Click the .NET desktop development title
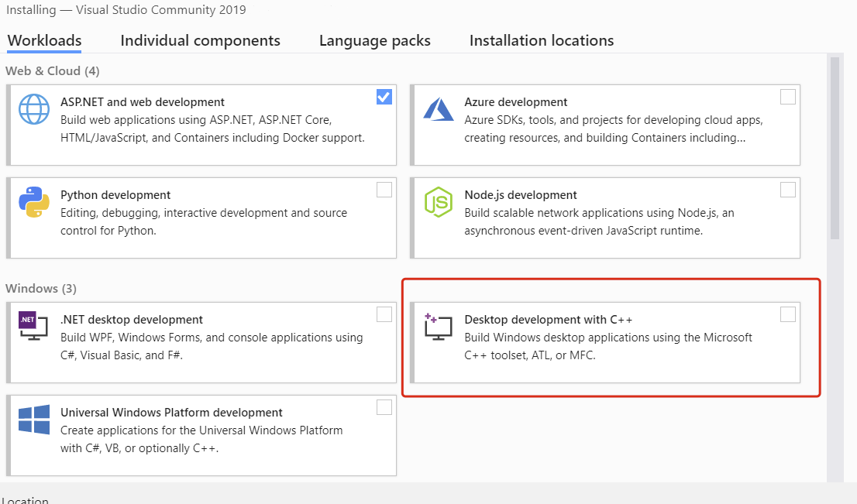 tap(131, 320)
